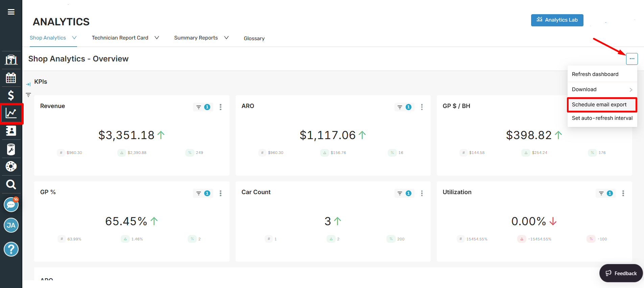Open the tire/wheel sidebar icon

[11, 166]
